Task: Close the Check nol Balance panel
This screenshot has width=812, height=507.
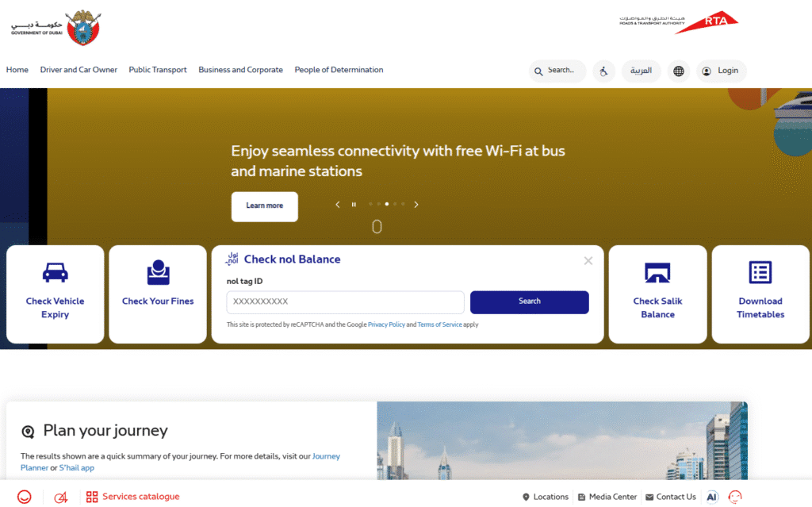Action: (588, 261)
